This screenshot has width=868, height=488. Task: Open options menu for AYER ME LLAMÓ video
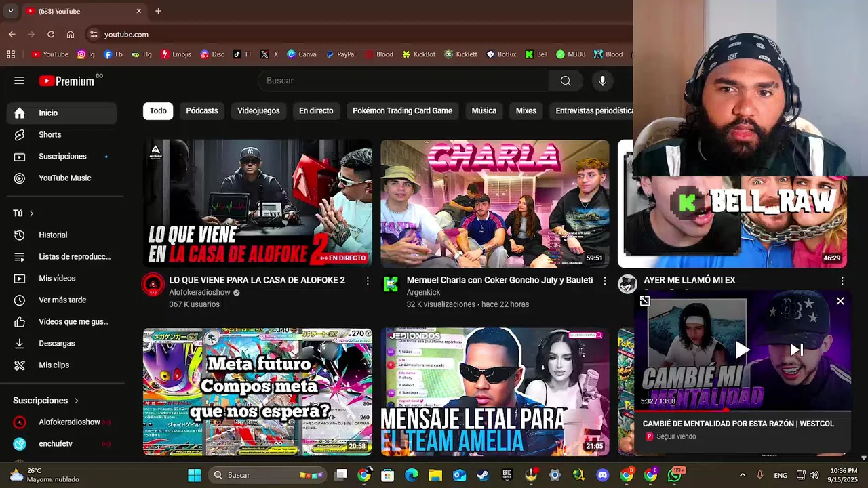click(x=842, y=281)
